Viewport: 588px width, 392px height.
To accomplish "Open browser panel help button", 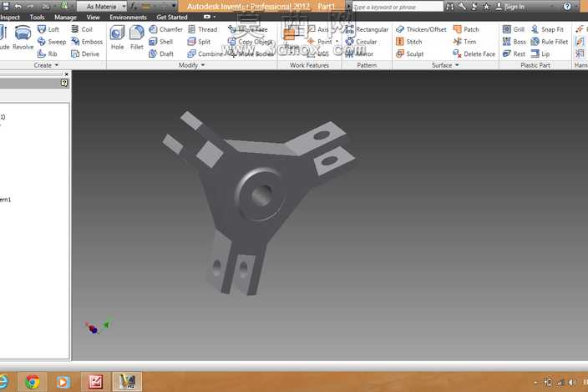I will coord(64,83).
